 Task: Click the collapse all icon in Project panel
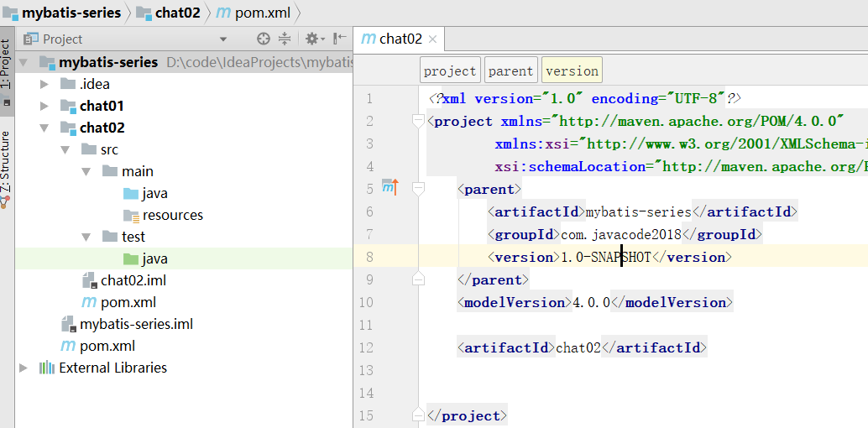(284, 39)
